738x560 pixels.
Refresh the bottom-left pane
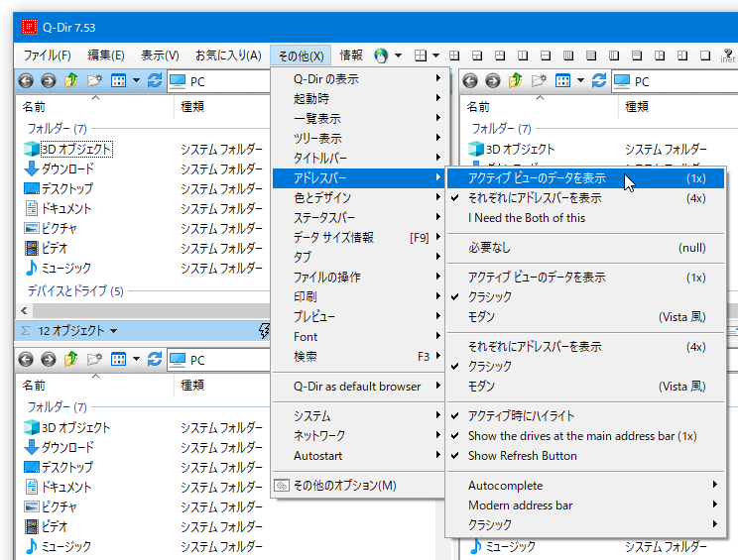(x=155, y=360)
